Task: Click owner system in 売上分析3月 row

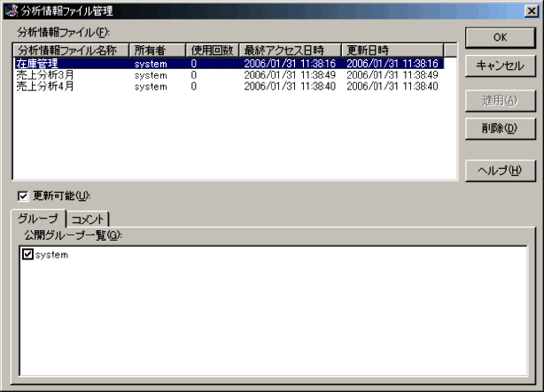Action: coord(151,75)
